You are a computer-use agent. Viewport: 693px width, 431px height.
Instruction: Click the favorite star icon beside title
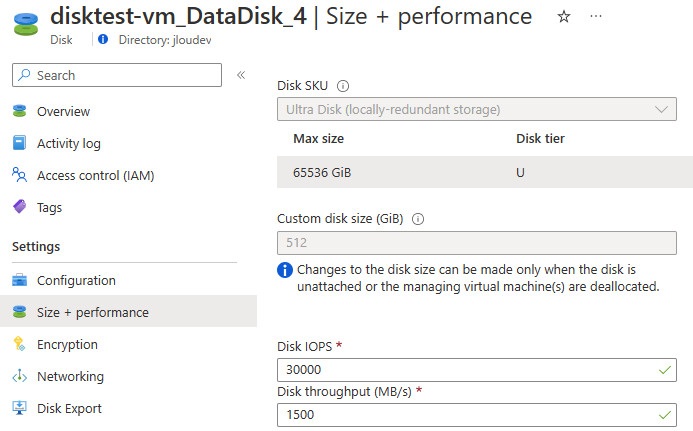pos(564,17)
